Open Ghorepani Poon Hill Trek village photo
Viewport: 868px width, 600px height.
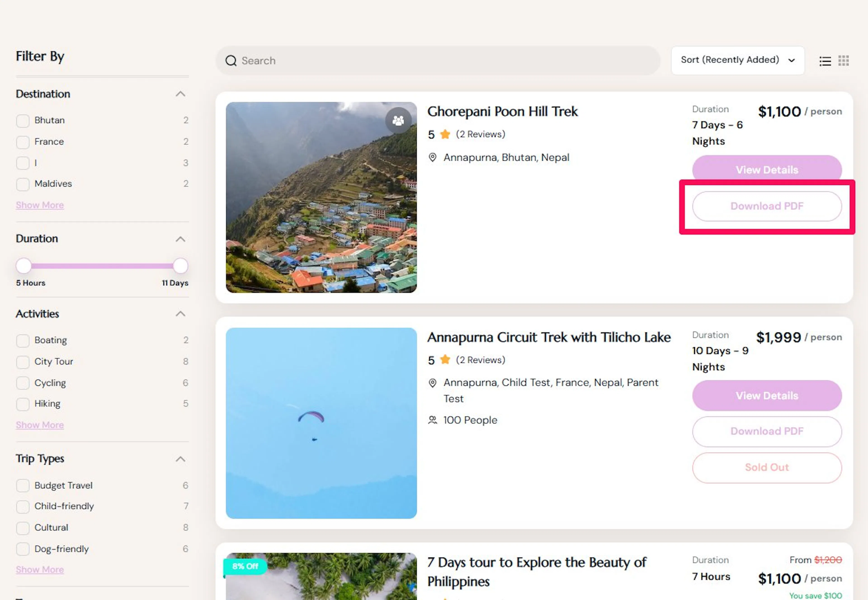321,197
